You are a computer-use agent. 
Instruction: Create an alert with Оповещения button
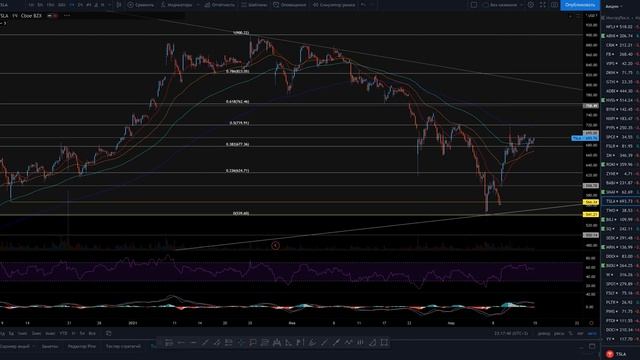290,5
